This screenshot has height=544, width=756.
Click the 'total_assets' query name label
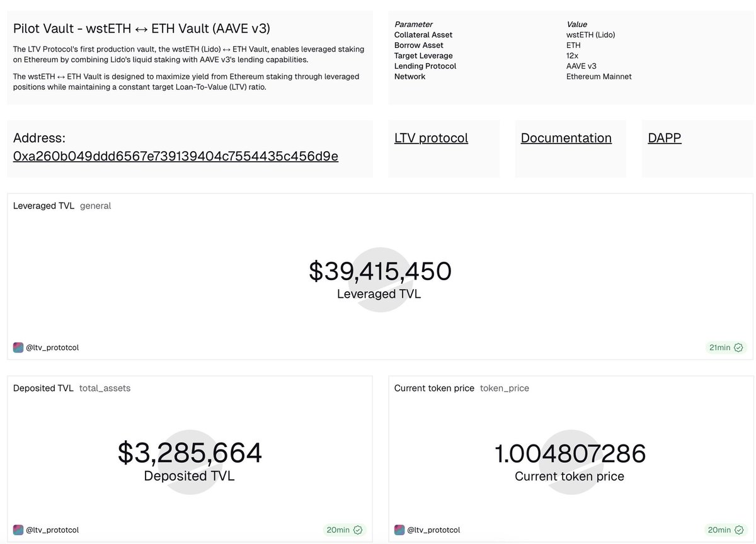[x=105, y=388]
